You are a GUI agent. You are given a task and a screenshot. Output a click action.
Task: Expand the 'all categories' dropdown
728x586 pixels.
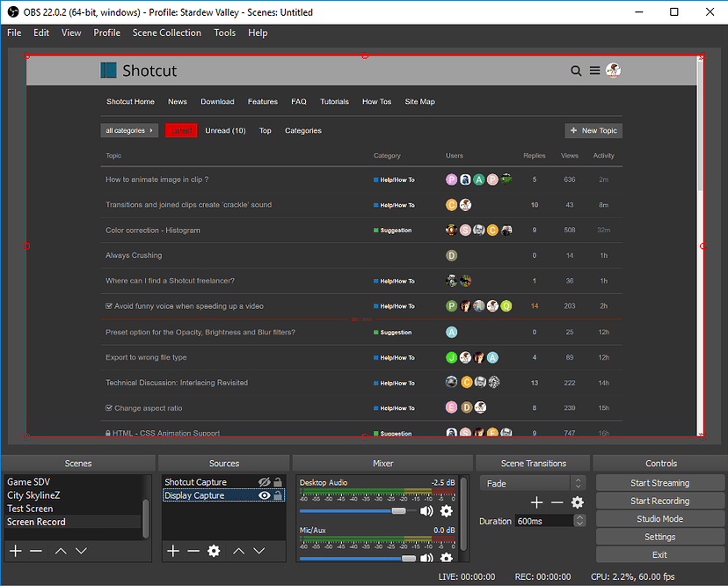(x=129, y=130)
